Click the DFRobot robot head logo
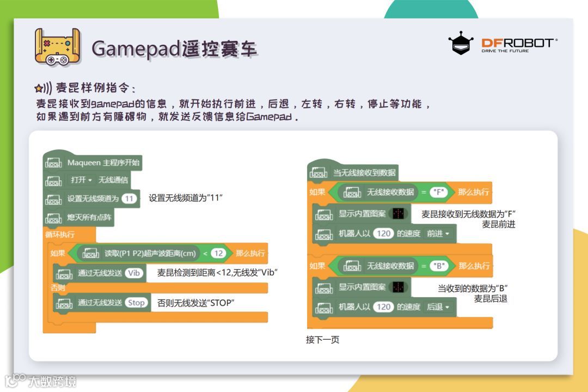588x392 pixels. 461,44
